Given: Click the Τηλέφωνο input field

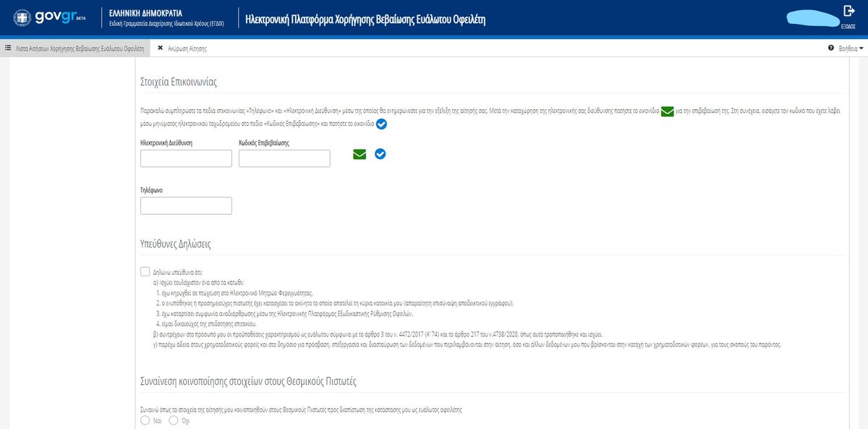Looking at the screenshot, I should (x=186, y=206).
